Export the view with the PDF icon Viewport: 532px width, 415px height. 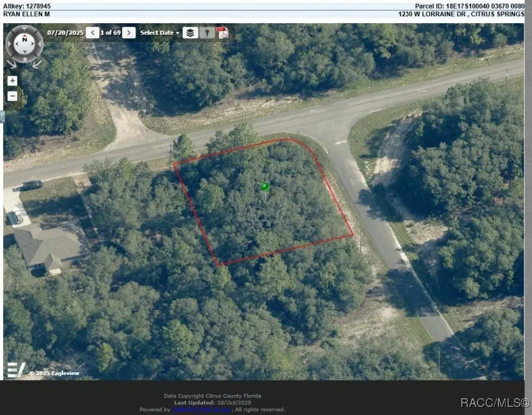click(x=223, y=32)
